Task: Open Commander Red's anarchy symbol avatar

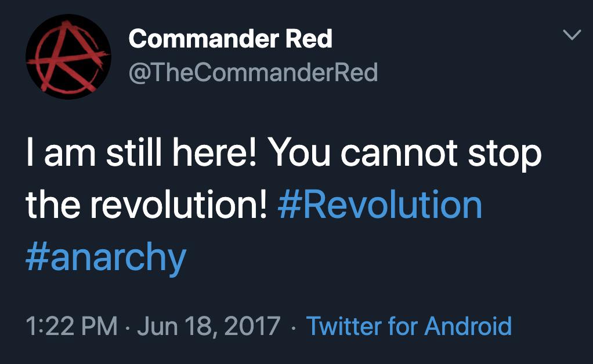Action: click(68, 57)
